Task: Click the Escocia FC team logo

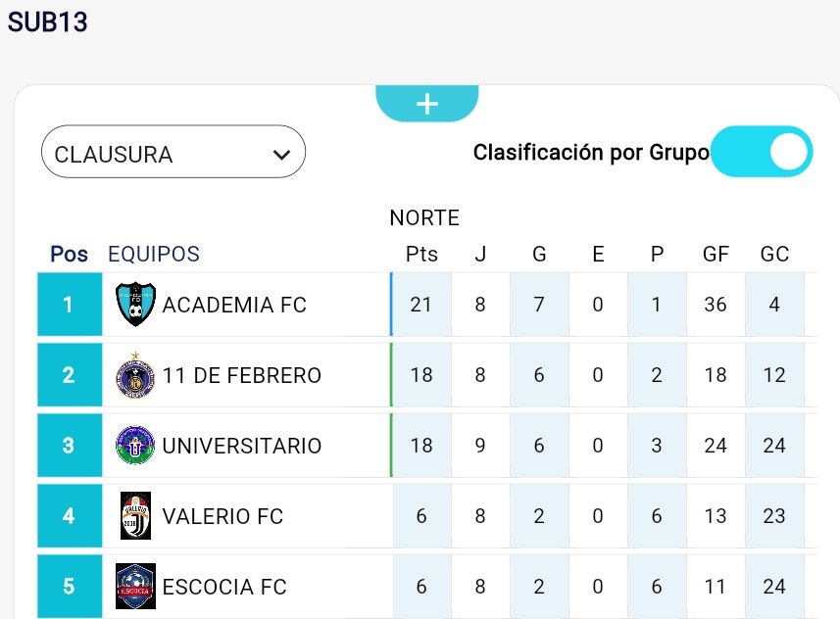Action: [135, 587]
